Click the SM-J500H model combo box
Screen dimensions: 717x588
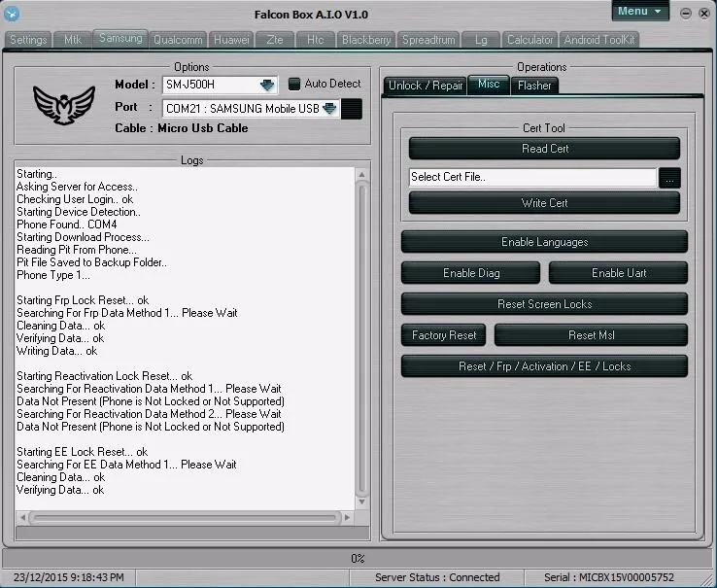(x=220, y=85)
